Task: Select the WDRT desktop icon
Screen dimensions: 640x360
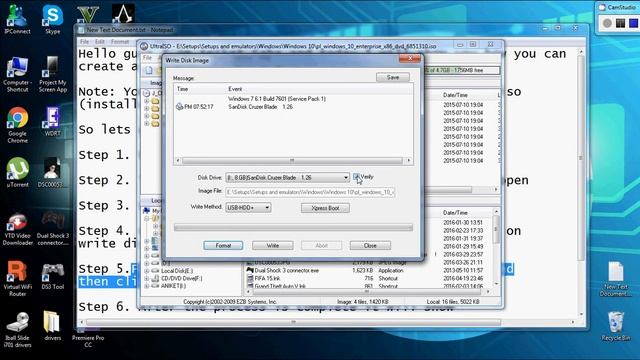Action: point(53,122)
